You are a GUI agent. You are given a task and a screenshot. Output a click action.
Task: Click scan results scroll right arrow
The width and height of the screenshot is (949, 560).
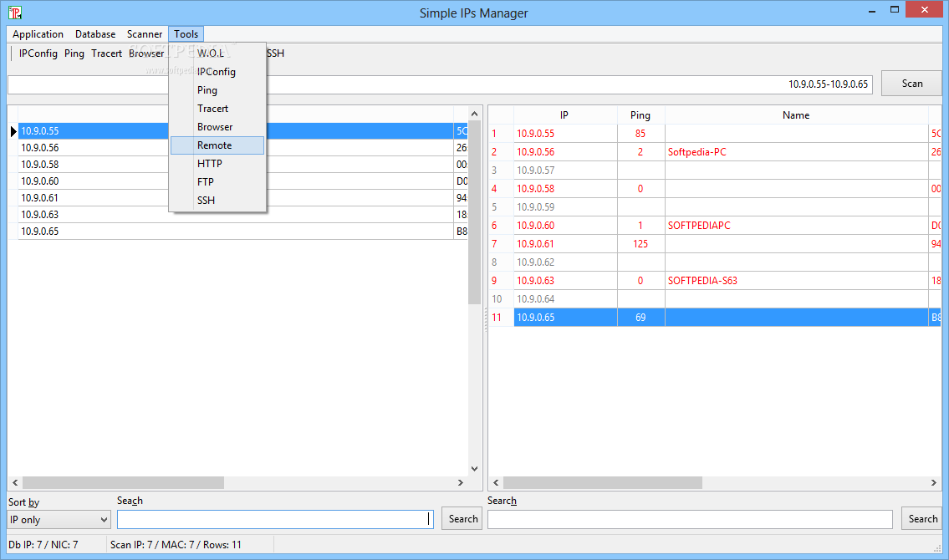[934, 482]
